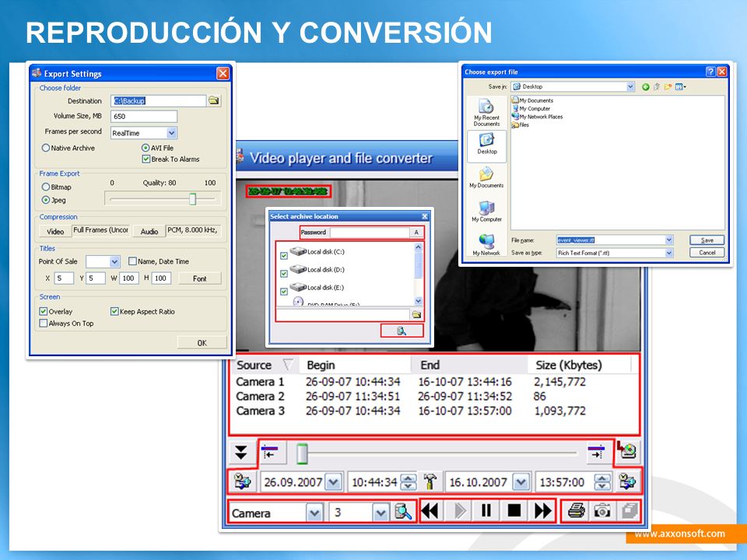Screen dimensions: 747x560
Task: Open My Recent Documents in places bar
Action: pyautogui.click(x=486, y=113)
